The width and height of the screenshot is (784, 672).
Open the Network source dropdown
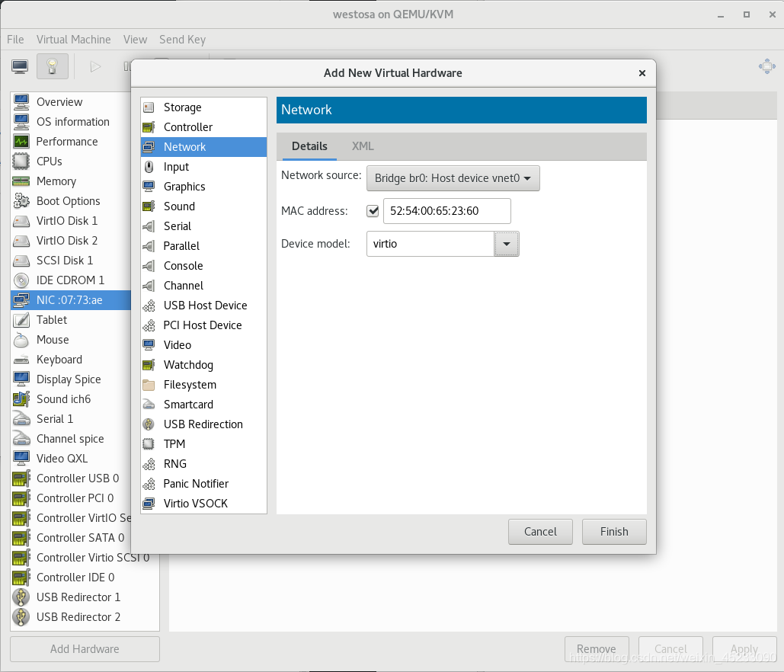coord(453,178)
